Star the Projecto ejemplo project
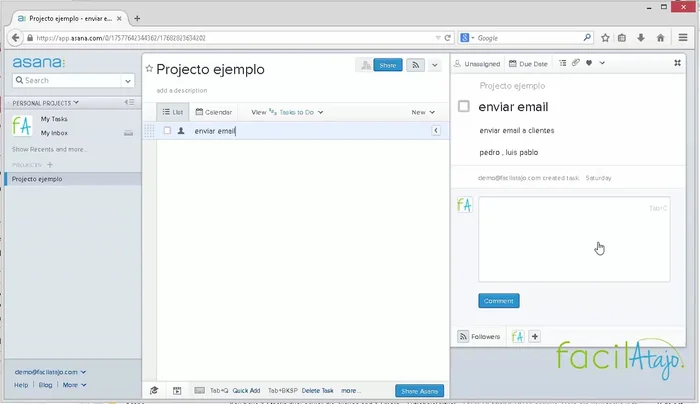Viewport: 700px width, 404px height. pyautogui.click(x=149, y=70)
